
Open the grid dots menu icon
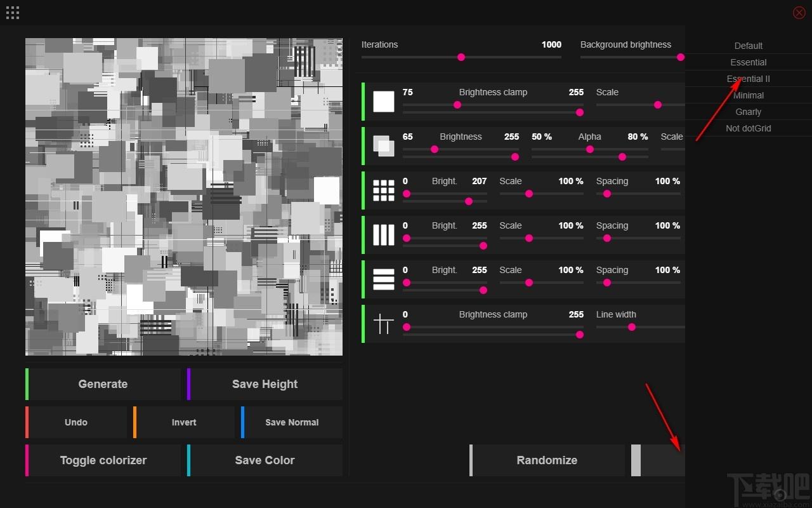tap(12, 12)
